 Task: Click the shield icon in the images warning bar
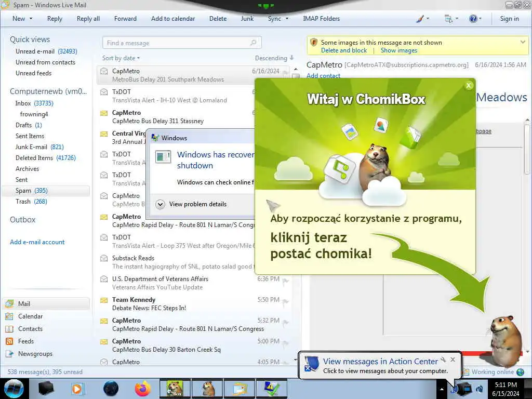pyautogui.click(x=314, y=43)
